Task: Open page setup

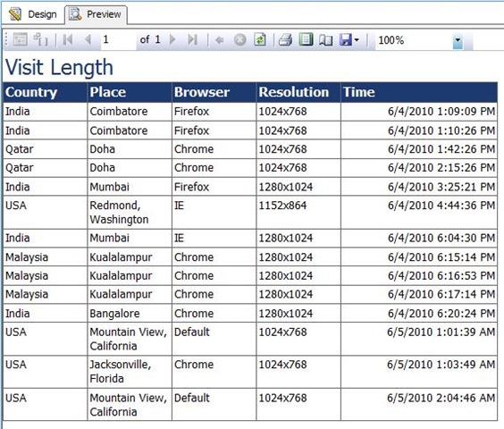Action: (325, 40)
